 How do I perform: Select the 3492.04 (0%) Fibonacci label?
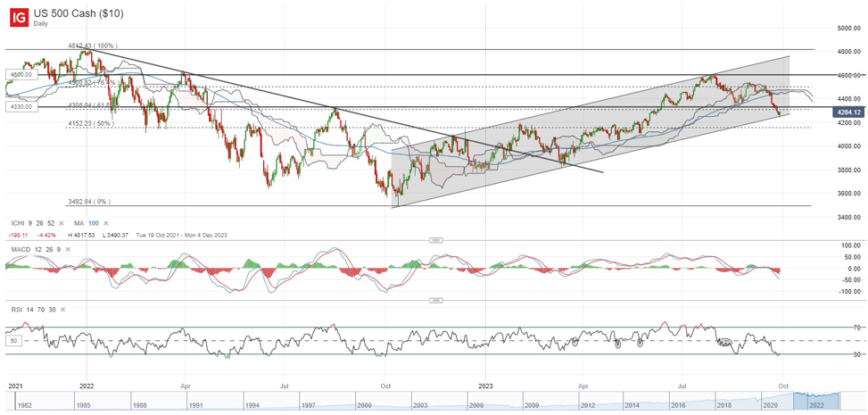pyautogui.click(x=89, y=203)
